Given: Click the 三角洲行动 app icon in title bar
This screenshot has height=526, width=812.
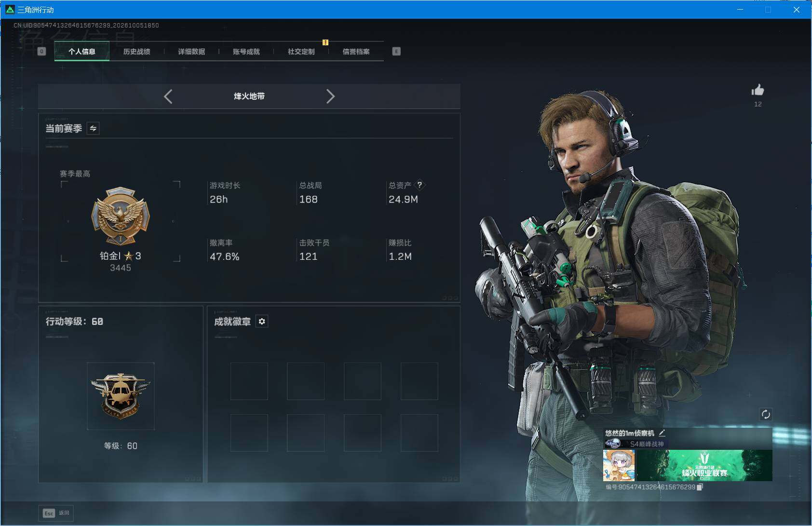Looking at the screenshot, I should point(10,9).
